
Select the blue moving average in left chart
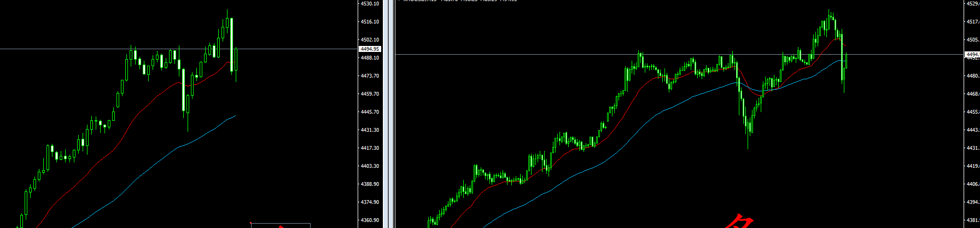click(137, 177)
